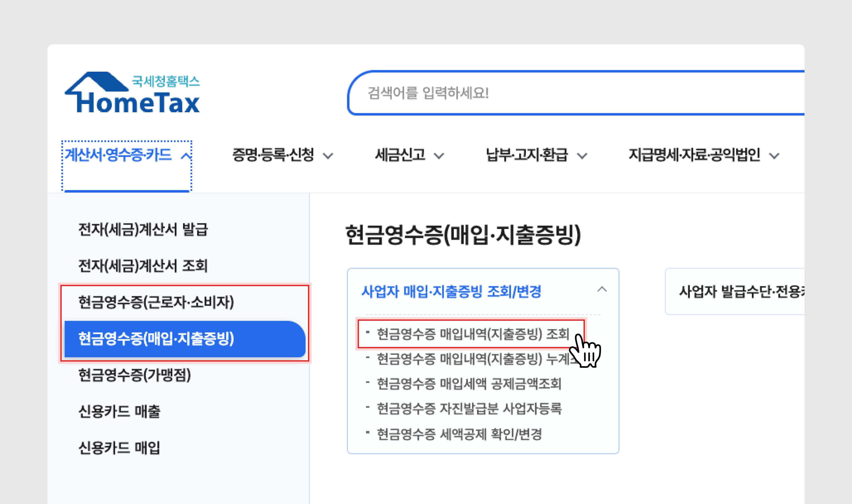
Task: Click 현금영수증 매입내역(지출증빙) 조회 link
Action: pyautogui.click(x=473, y=334)
